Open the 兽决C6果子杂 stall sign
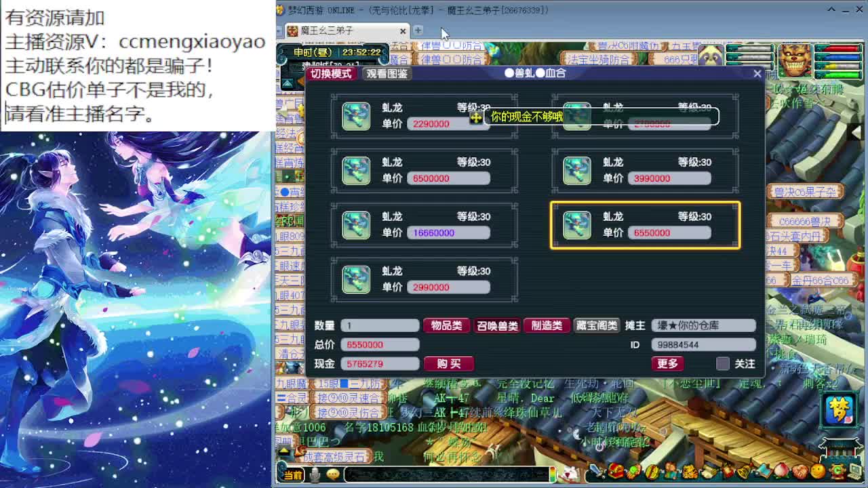The height and width of the screenshot is (488, 868). [x=806, y=192]
